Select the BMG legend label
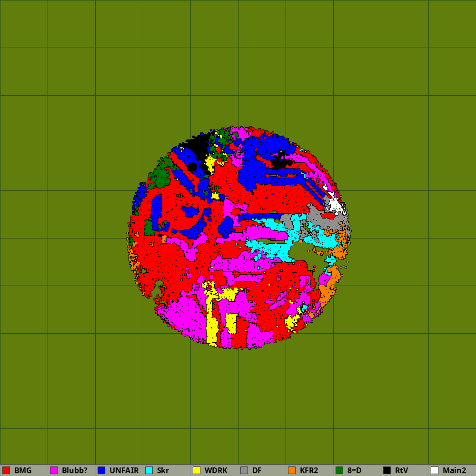The image size is (476, 476). [23, 470]
